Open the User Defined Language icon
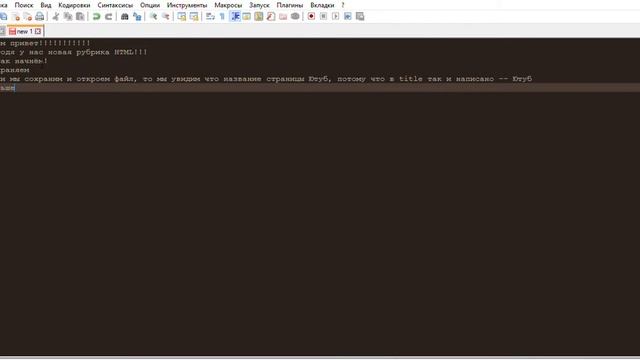The image size is (640, 360). point(247,16)
